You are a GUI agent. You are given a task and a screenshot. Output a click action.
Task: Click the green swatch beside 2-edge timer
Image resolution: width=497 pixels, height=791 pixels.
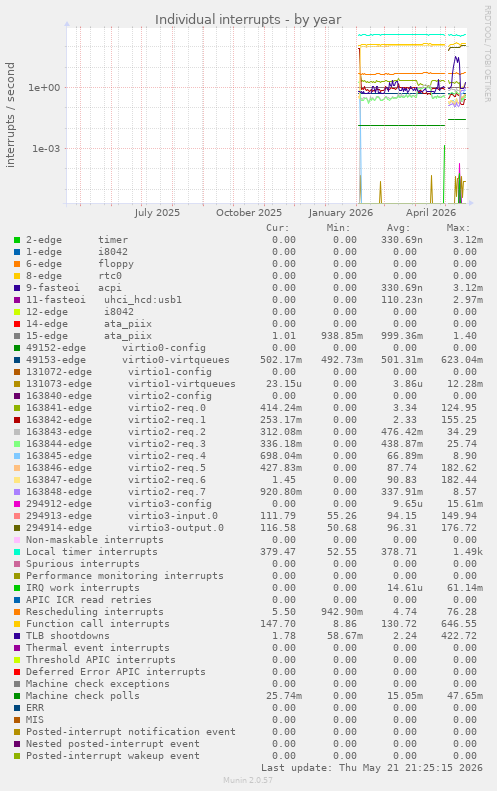click(17, 240)
